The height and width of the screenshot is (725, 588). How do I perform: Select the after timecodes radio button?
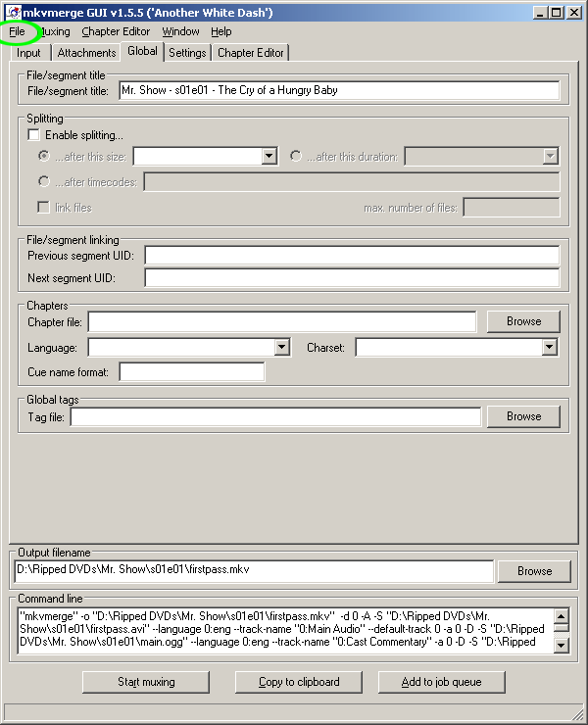tap(44, 181)
